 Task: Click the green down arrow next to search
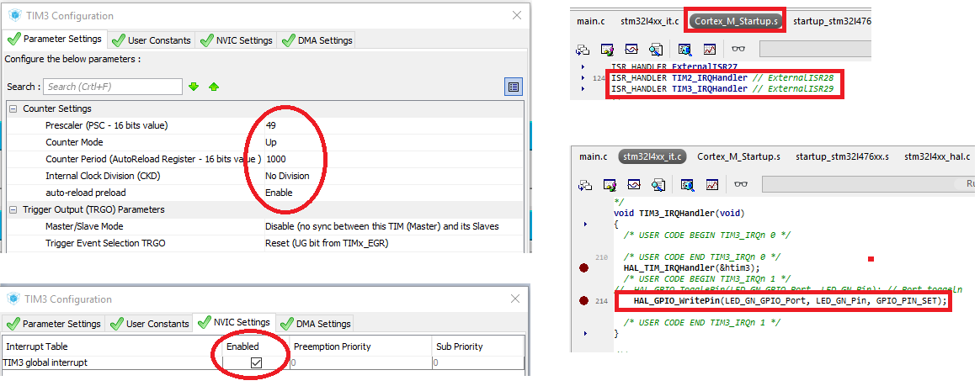pyautogui.click(x=194, y=87)
